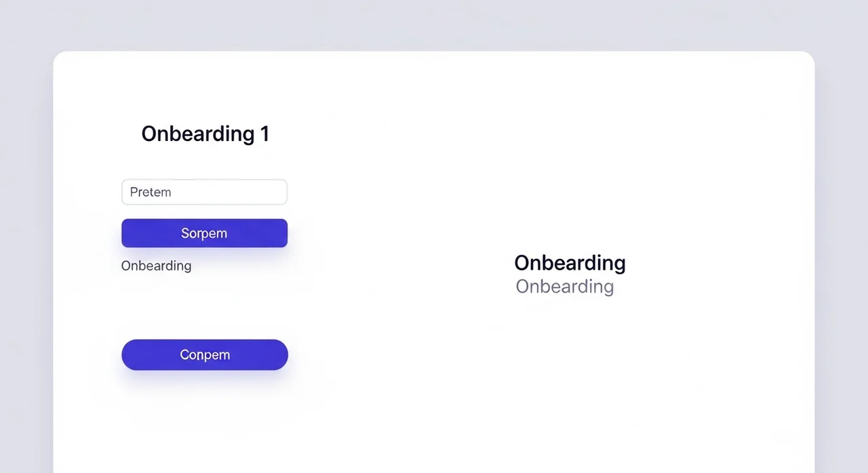Activate the Sorpem button below the input

[204, 233]
